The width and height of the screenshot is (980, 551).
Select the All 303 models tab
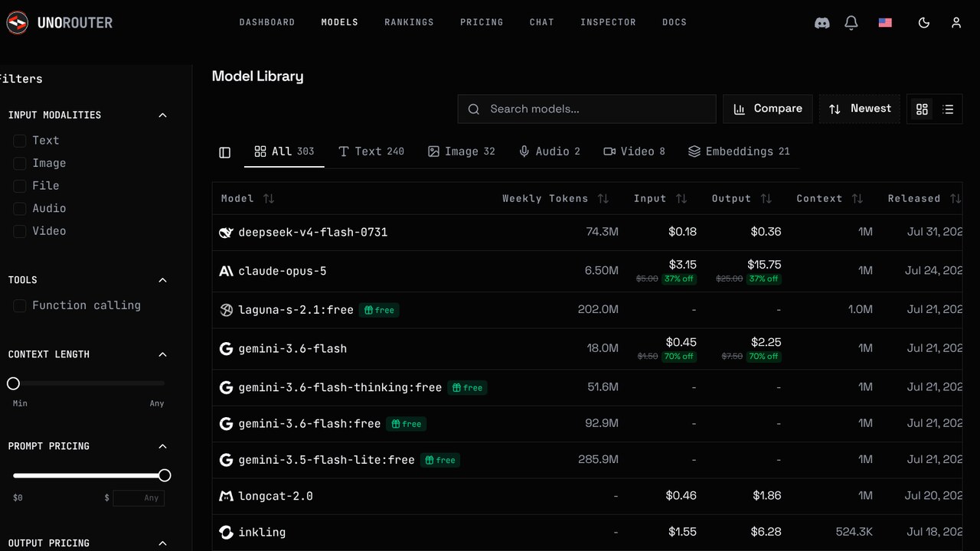click(x=284, y=152)
